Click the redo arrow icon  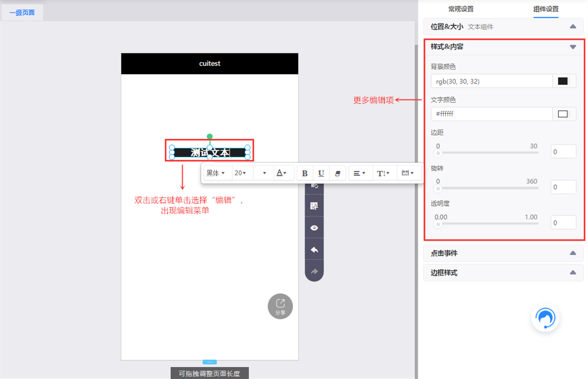314,271
